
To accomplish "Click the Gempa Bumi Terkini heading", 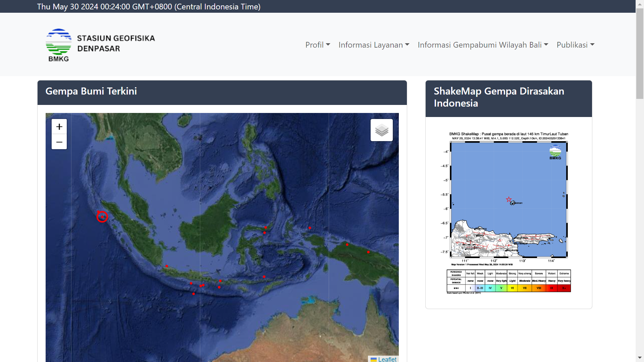I will [91, 91].
